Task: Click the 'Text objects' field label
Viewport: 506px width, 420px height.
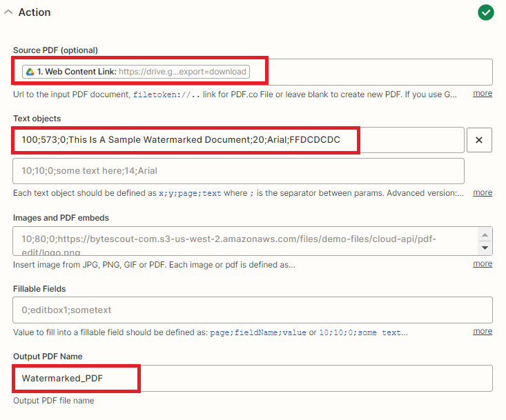Action: [x=37, y=118]
